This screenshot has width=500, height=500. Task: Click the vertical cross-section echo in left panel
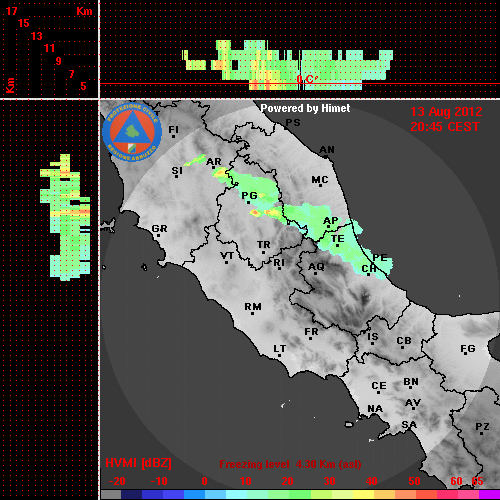pos(66,217)
